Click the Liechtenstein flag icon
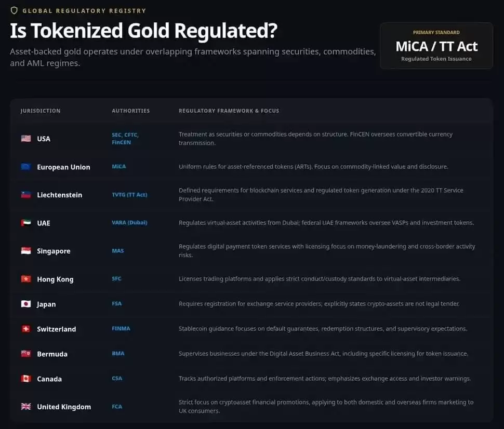The image size is (504, 429). 26,195
